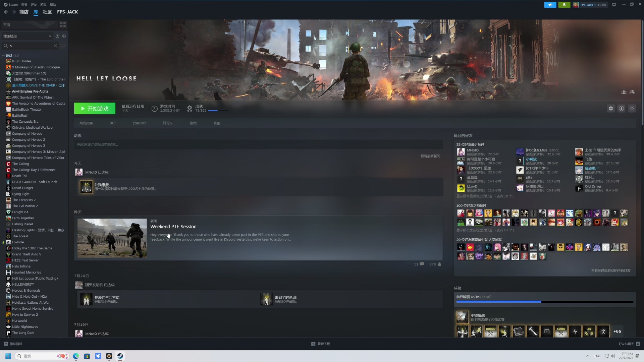Click the forward navigation arrow

point(14,12)
